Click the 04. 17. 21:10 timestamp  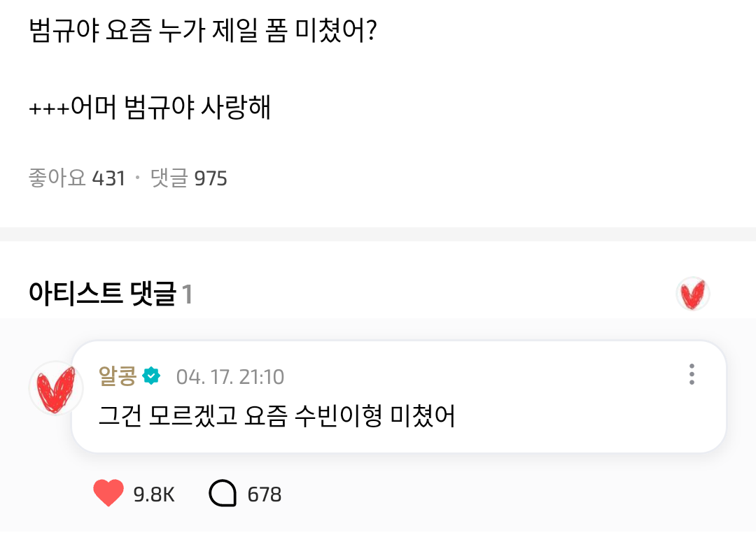(230, 377)
